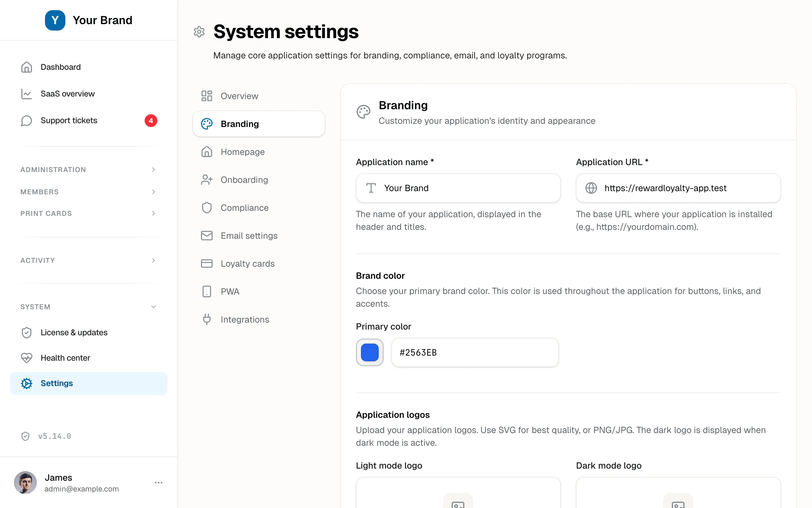The width and height of the screenshot is (812, 508).
Task: Collapse the System section
Action: coord(88,307)
